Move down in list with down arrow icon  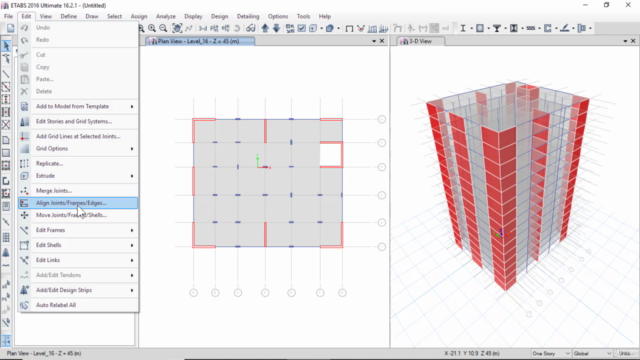click(276, 28)
